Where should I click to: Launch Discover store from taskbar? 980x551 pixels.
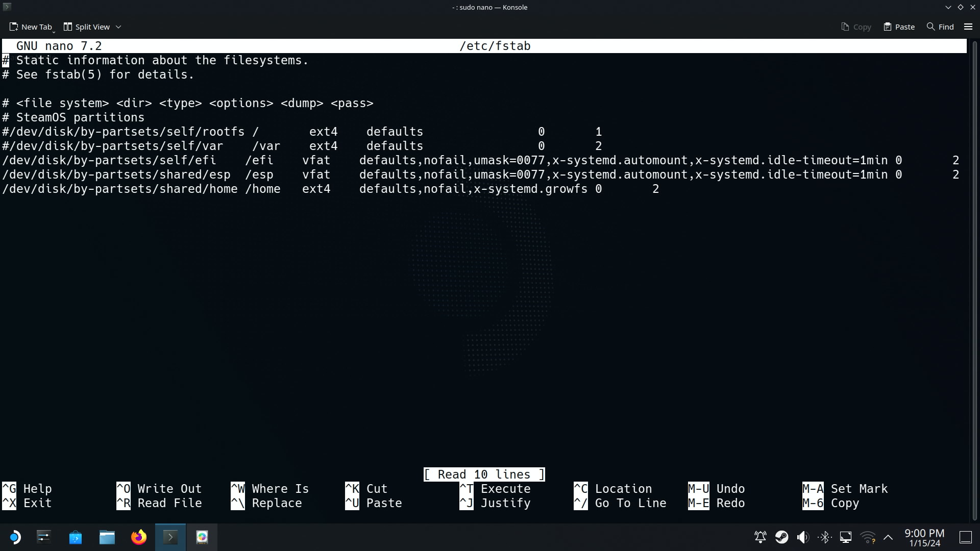click(x=76, y=537)
